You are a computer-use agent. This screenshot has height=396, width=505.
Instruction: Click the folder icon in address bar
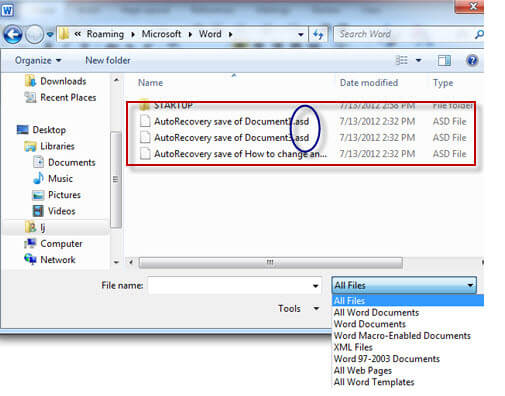pyautogui.click(x=64, y=34)
